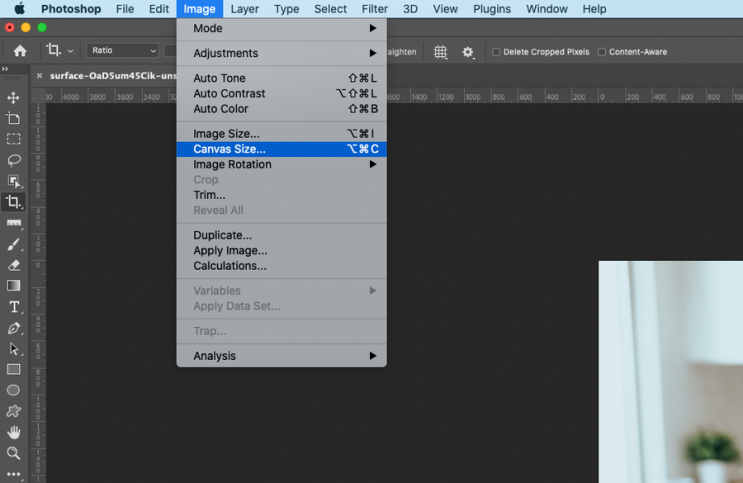The image size is (743, 483).
Task: Click the photo on the canvas
Action: point(671,372)
